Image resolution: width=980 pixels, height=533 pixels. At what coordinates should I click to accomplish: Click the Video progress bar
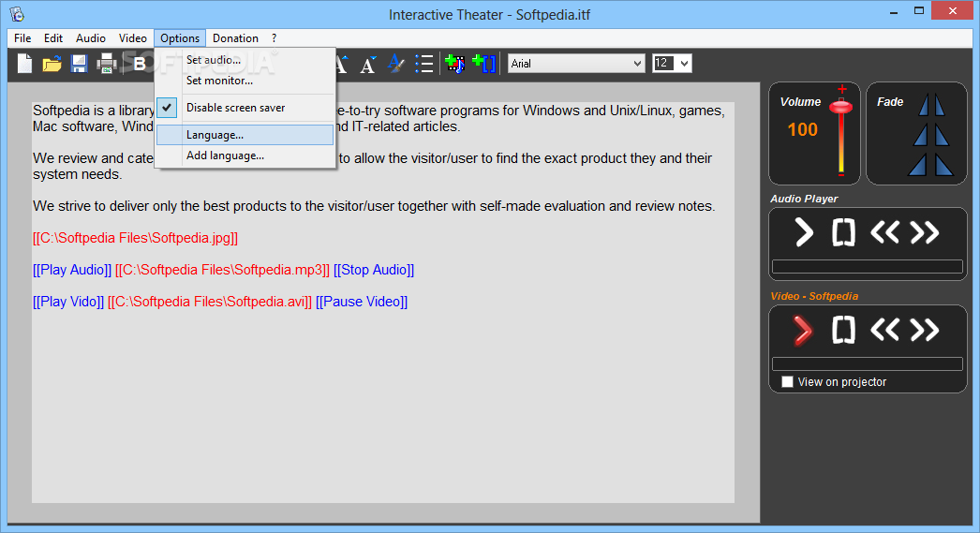coord(867,364)
